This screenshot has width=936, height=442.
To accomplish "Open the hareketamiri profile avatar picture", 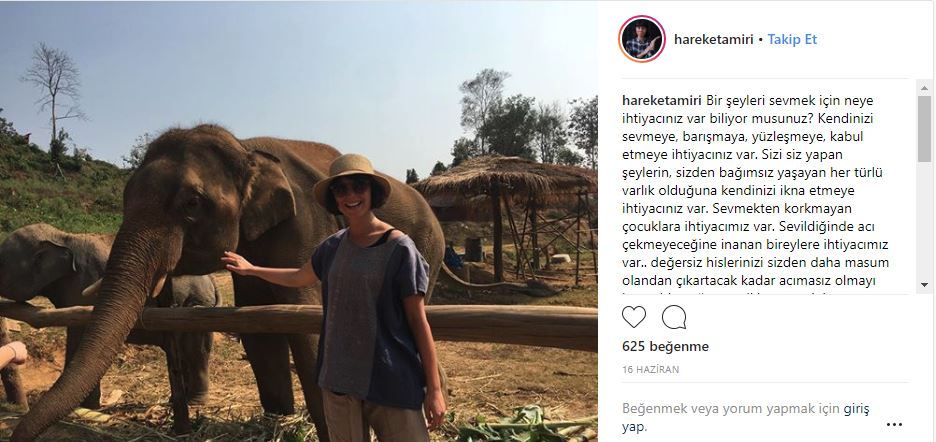I will (642, 39).
